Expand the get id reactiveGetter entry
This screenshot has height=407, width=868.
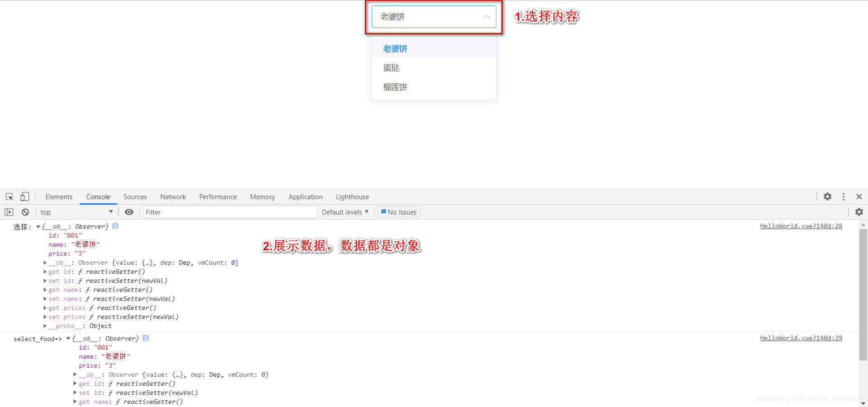(45, 271)
